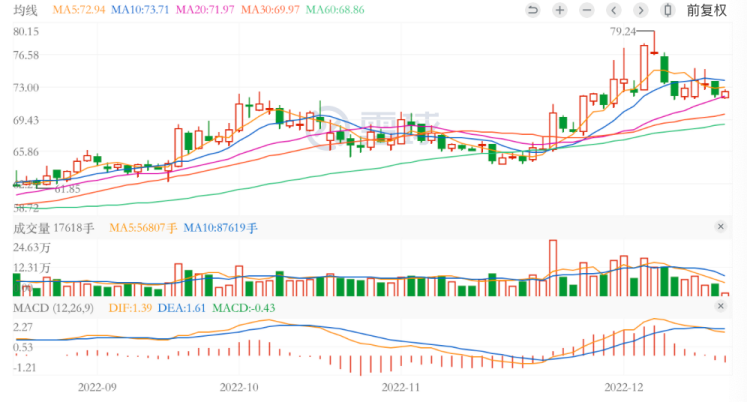The width and height of the screenshot is (747, 402).
Task: Select the MA30:69.97 legend item
Action: click(x=270, y=10)
